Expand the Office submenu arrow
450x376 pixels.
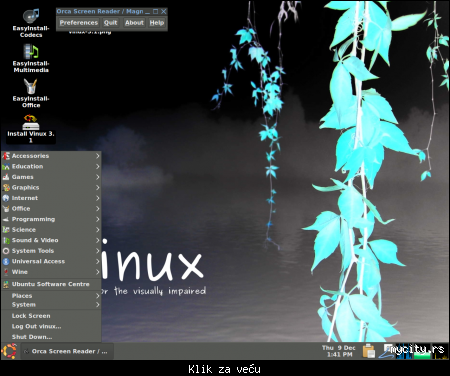97,209
